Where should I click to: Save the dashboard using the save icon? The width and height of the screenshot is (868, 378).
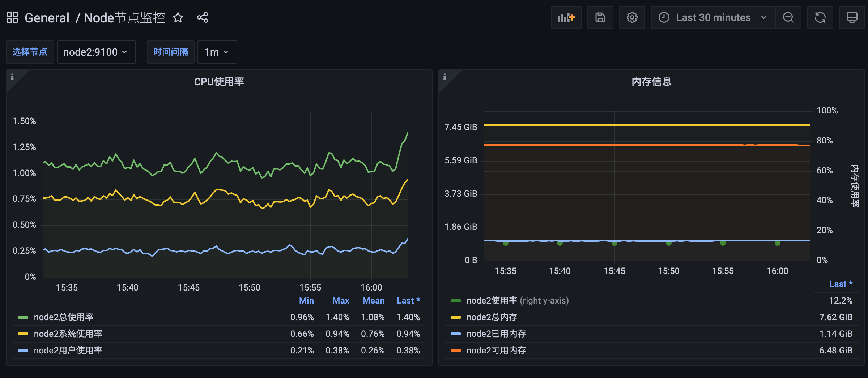coord(600,17)
